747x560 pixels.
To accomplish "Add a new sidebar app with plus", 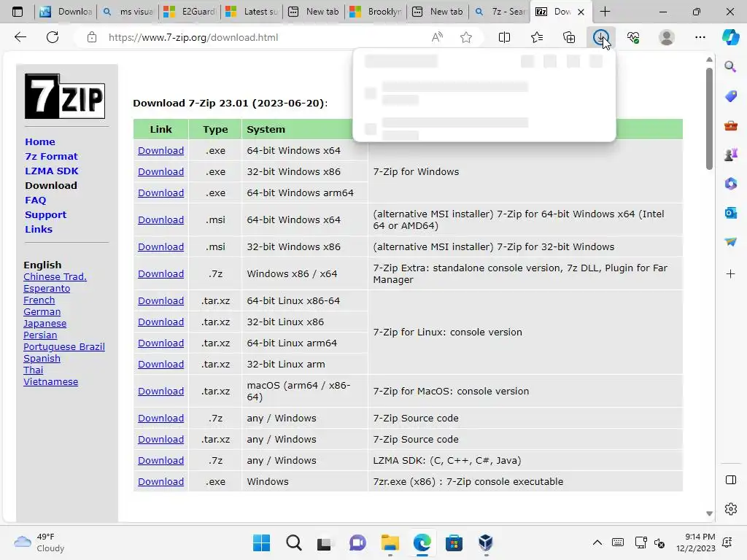I will 730,274.
